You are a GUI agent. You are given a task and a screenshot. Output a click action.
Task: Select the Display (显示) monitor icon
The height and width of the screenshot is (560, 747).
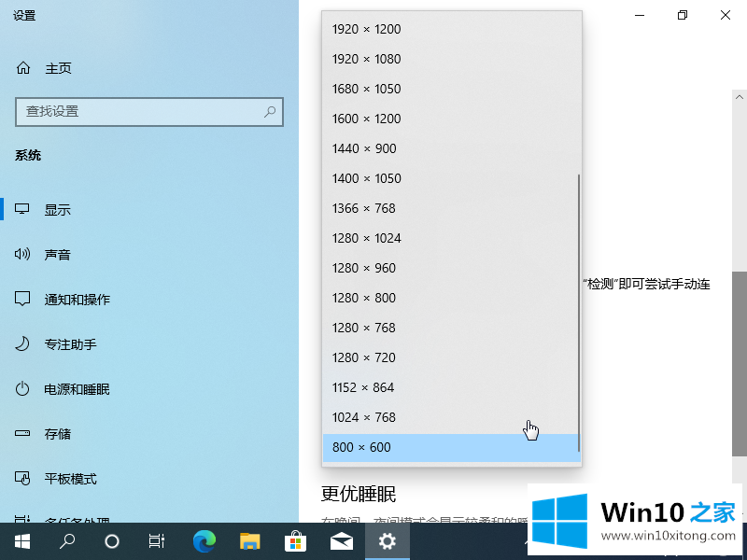21,209
